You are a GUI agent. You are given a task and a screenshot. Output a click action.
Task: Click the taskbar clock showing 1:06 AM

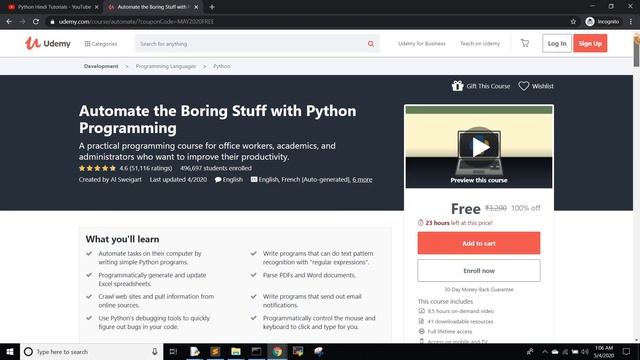[604, 351]
